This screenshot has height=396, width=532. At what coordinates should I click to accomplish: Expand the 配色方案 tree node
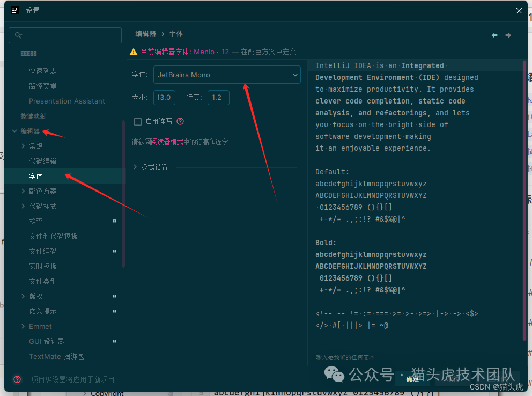pyautogui.click(x=23, y=191)
